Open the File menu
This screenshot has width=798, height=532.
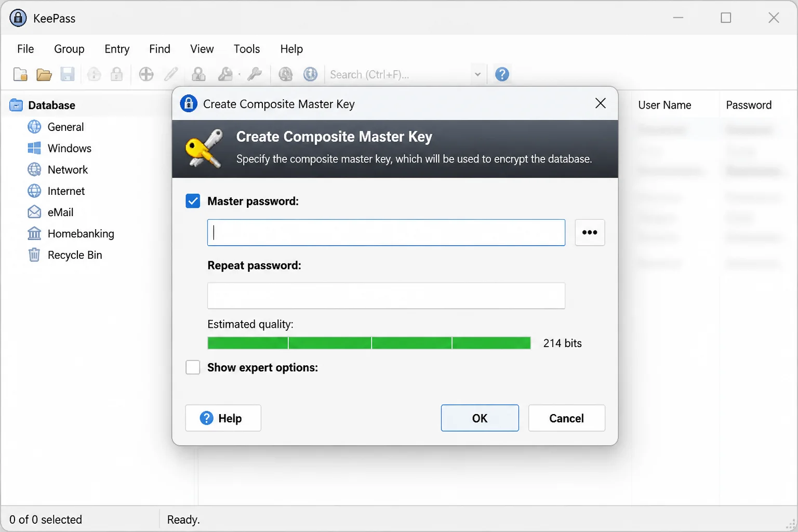click(x=25, y=49)
